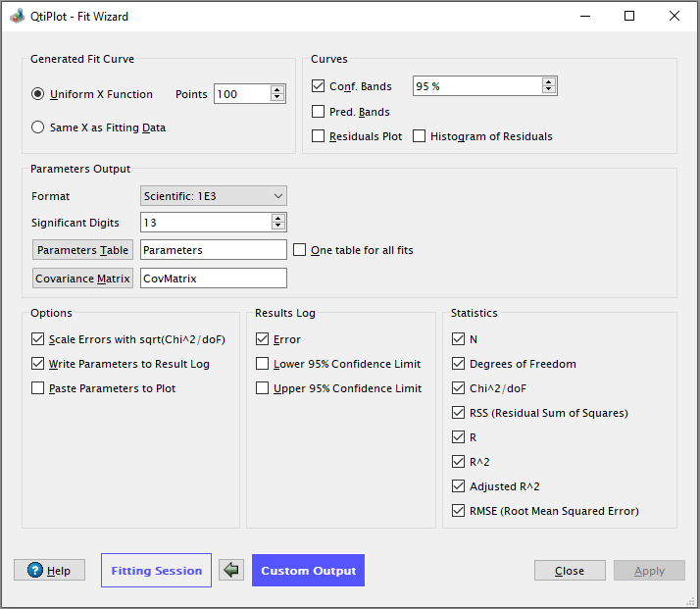
Task: Go to the Fitting Session page
Action: pos(156,571)
